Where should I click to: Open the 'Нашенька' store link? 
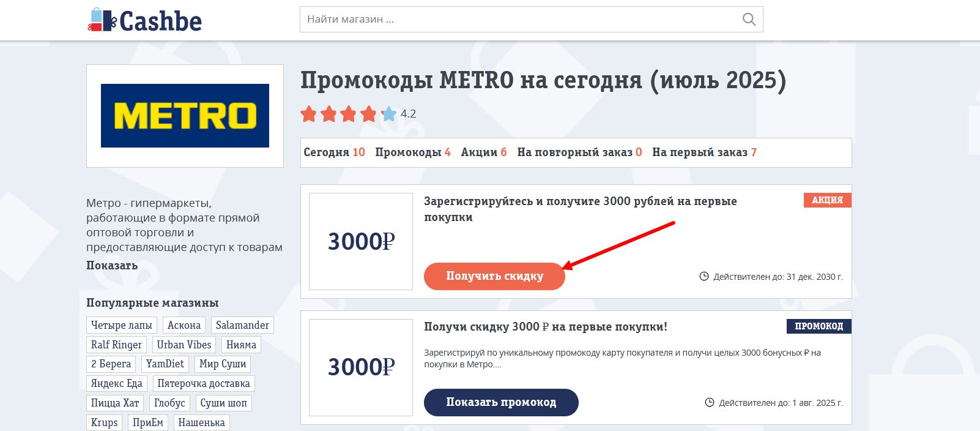pos(202,422)
